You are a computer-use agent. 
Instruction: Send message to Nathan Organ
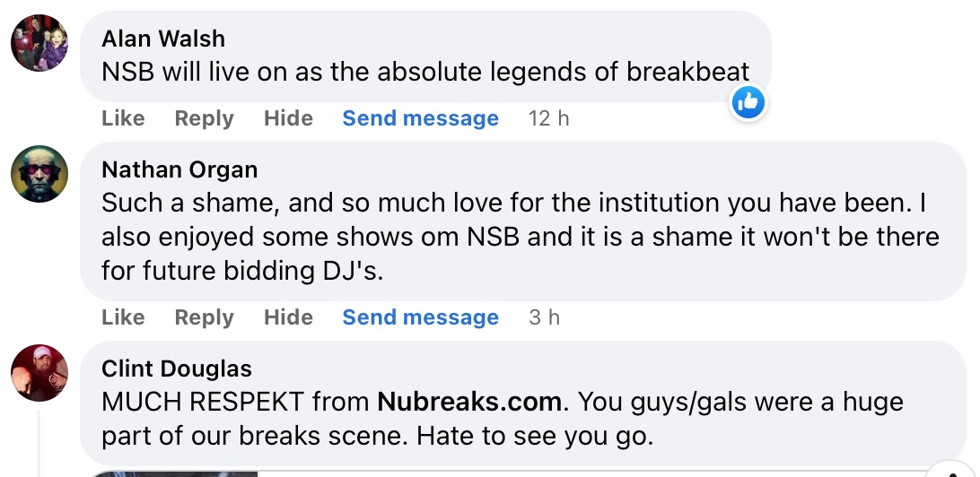click(420, 317)
